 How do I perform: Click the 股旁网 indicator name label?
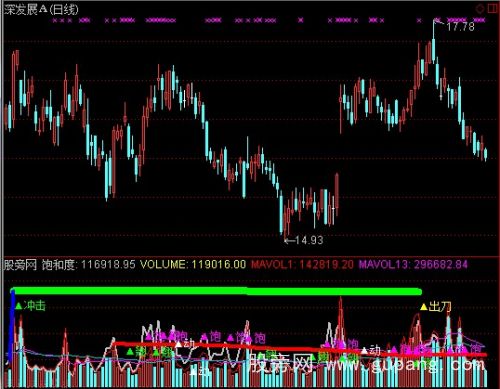20,265
